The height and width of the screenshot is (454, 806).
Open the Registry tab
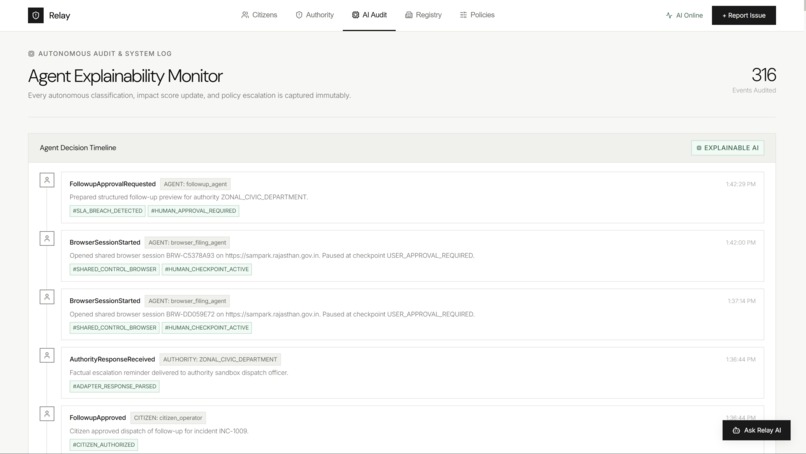(x=424, y=15)
